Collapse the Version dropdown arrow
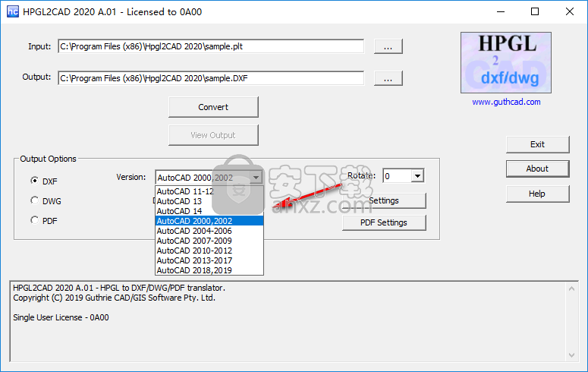This screenshot has height=372, width=588. [256, 177]
